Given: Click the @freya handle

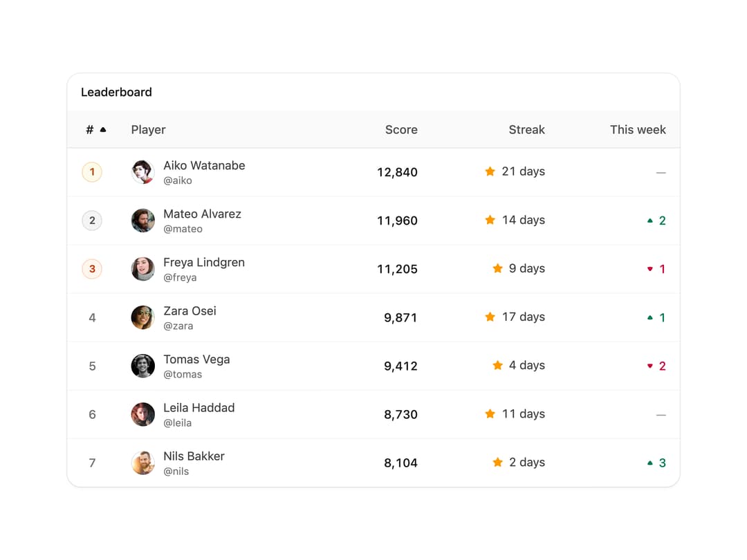Looking at the screenshot, I should (180, 278).
